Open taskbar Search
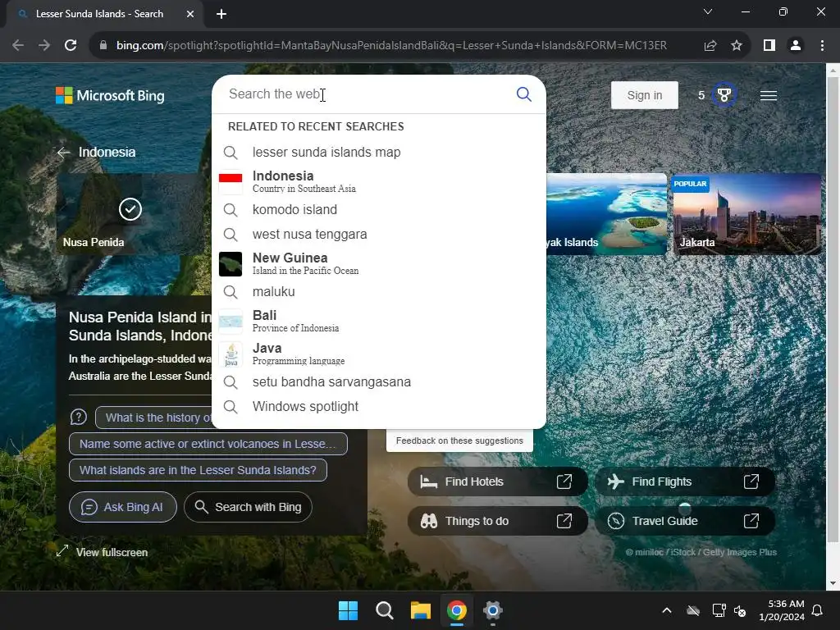The image size is (840, 630). click(384, 610)
